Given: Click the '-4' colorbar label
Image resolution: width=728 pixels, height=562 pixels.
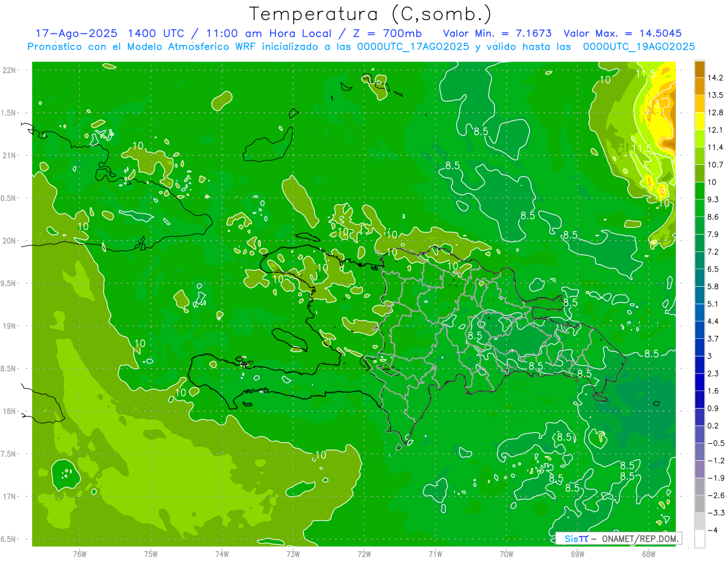Looking at the screenshot, I should [x=713, y=530].
